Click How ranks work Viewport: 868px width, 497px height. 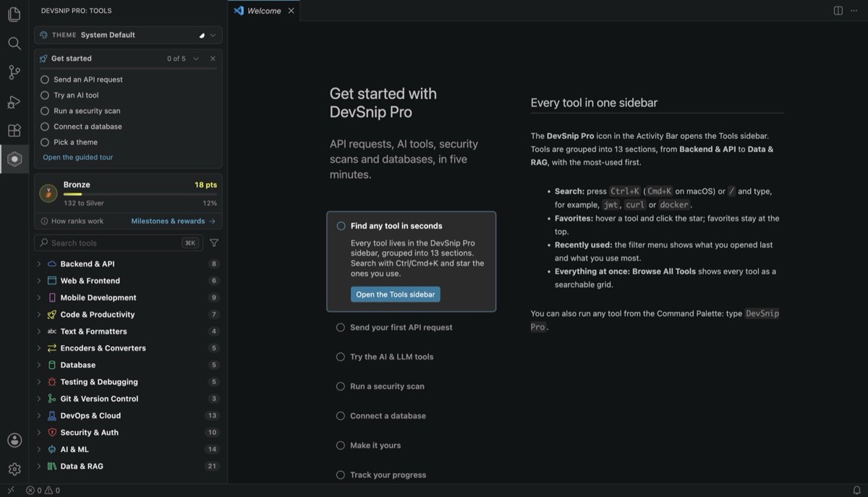click(x=72, y=221)
